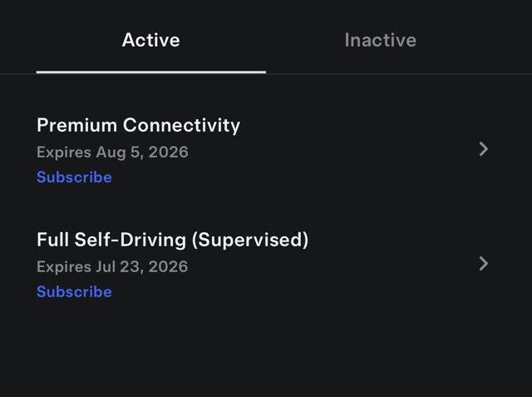Open the Premium Connectivity title
The height and width of the screenshot is (397, 532).
point(139,126)
